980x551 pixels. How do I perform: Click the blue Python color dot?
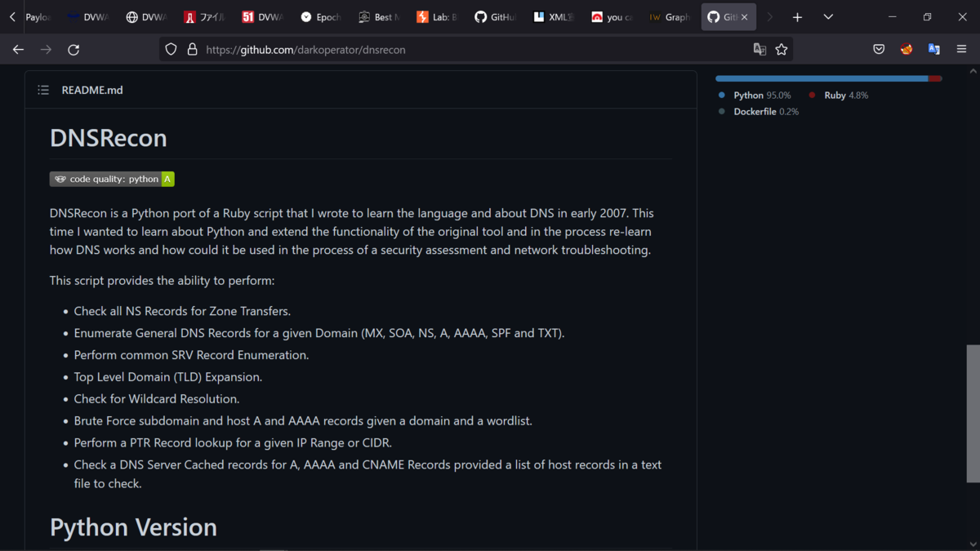click(722, 96)
